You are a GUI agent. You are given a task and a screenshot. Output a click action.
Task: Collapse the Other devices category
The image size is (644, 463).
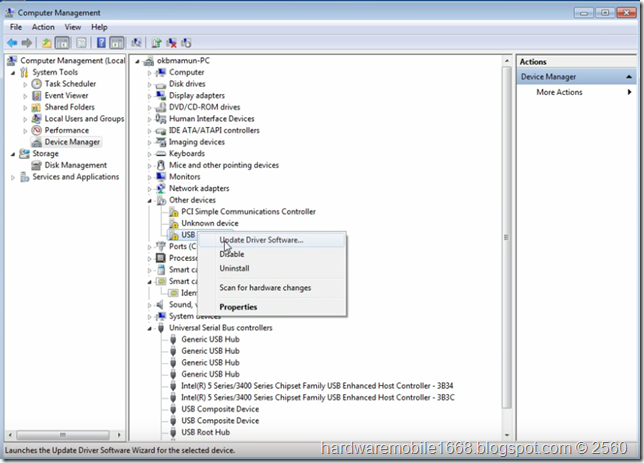click(x=150, y=200)
